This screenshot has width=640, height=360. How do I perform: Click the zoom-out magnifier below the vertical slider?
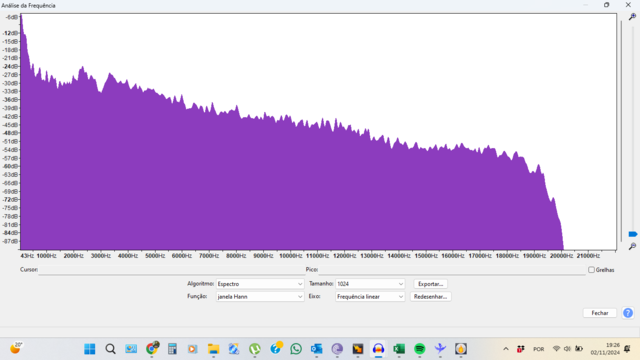tap(632, 246)
